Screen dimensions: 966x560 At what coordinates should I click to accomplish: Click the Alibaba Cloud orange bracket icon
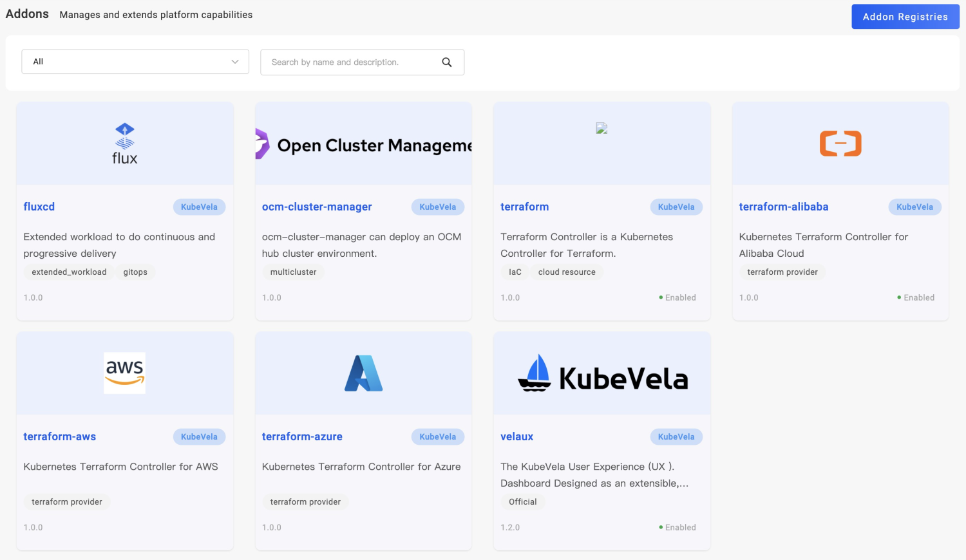click(x=840, y=144)
